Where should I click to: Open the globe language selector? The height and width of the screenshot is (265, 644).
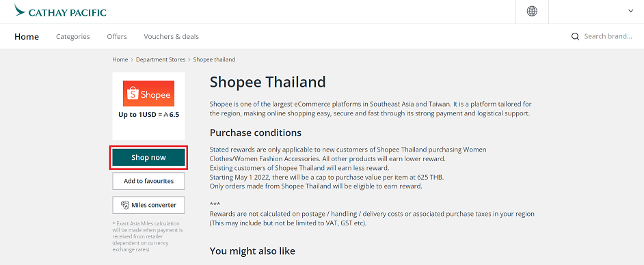pos(532,12)
